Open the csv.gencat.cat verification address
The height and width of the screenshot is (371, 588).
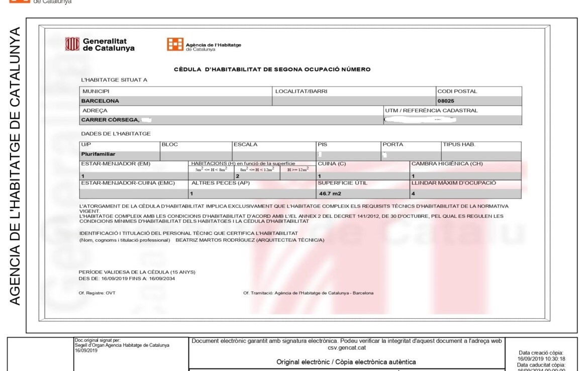(x=347, y=347)
